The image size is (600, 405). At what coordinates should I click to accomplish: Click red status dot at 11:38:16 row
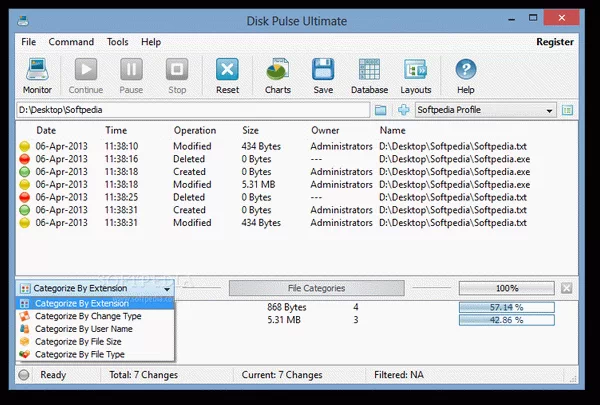click(24, 159)
